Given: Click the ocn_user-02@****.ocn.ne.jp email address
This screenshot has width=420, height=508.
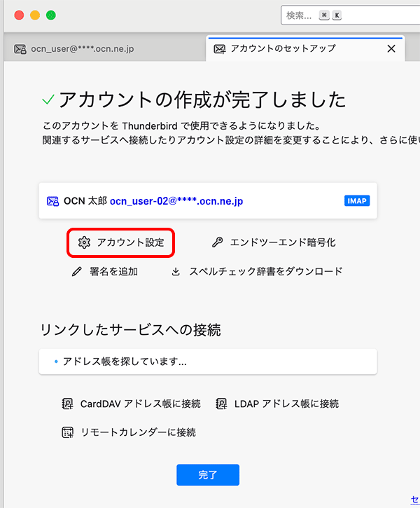Looking at the screenshot, I should [176, 201].
